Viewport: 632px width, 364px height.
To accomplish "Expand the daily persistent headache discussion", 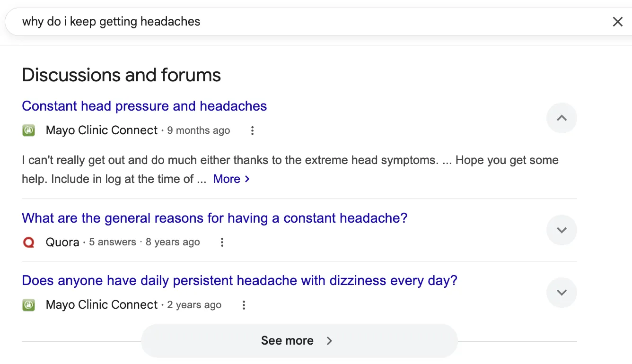I will 562,292.
